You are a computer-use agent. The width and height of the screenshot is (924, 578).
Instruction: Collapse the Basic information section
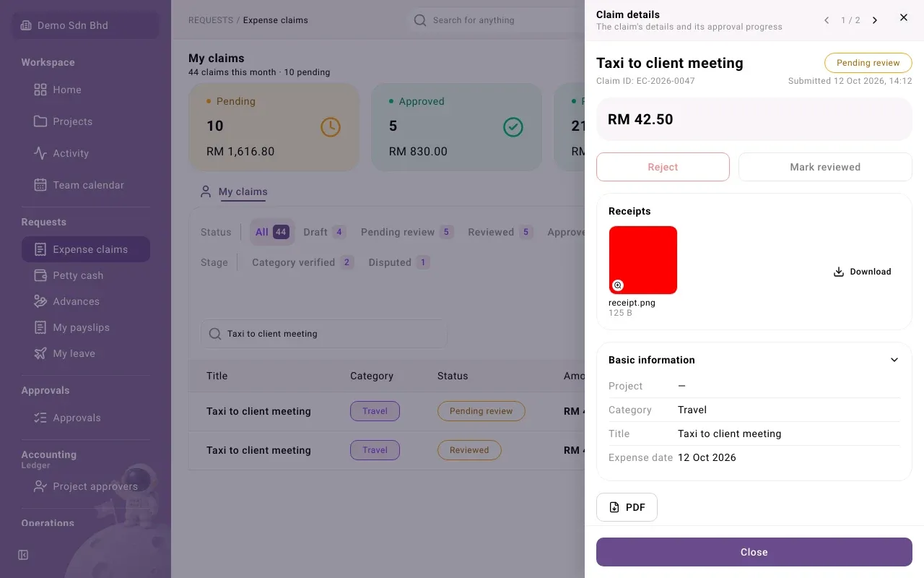tap(894, 360)
